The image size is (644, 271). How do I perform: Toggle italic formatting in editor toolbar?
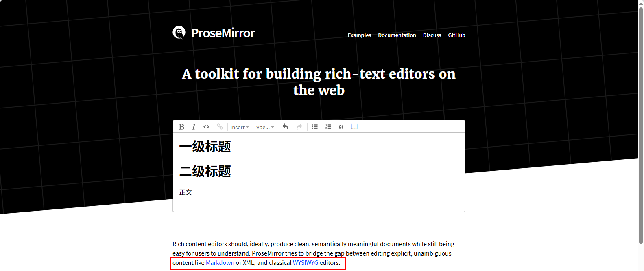pos(194,127)
